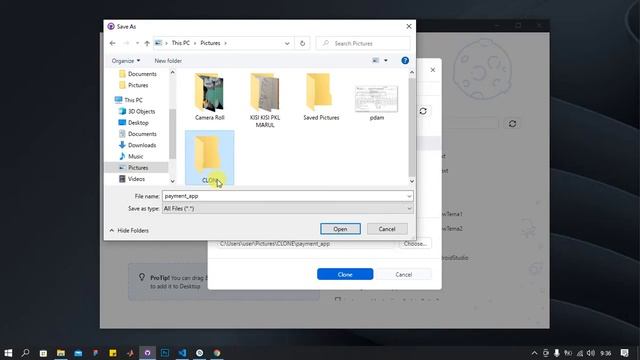The height and width of the screenshot is (360, 640).
Task: Collapse with Hide Folders
Action: [x=129, y=231]
